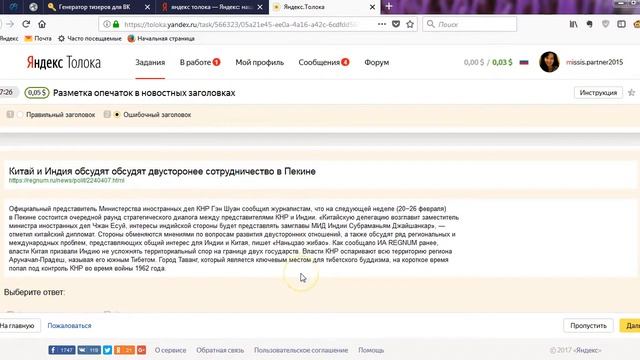Screen dimensions: 640x360
Task: Add the task to favorites with the star icon
Action: [631, 93]
